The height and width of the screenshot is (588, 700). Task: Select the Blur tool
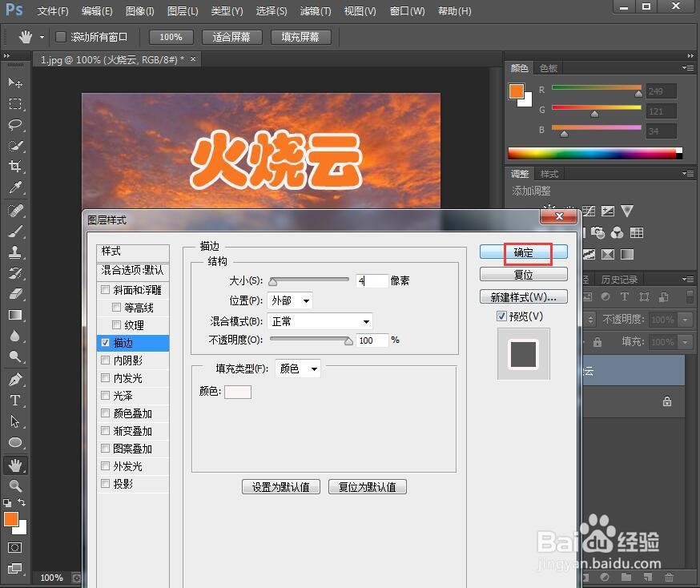(x=15, y=336)
